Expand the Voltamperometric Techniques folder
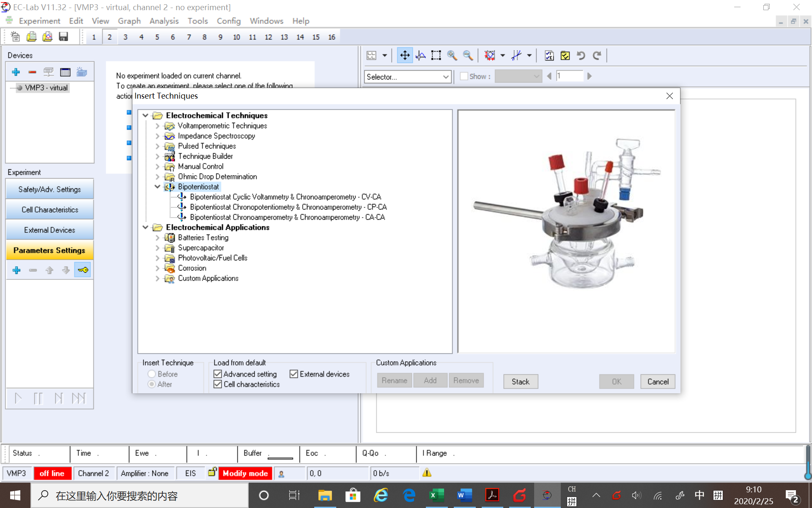The width and height of the screenshot is (812, 508). 157,126
